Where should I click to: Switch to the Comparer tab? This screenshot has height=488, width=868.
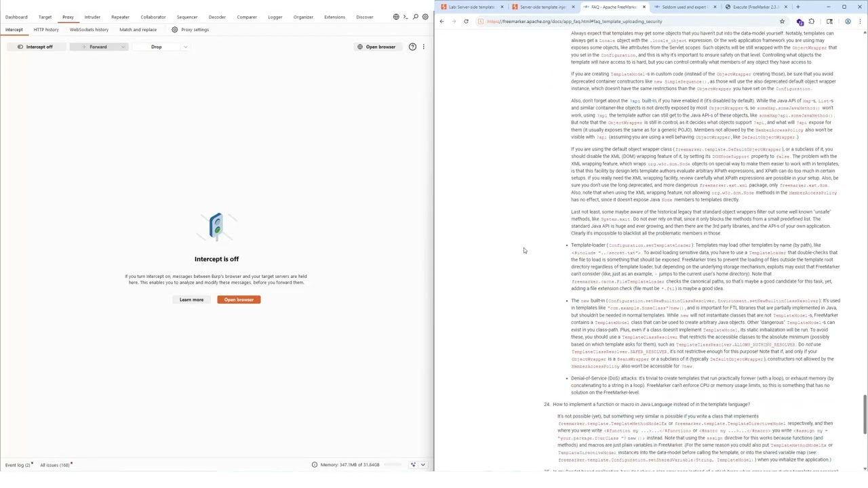click(247, 17)
